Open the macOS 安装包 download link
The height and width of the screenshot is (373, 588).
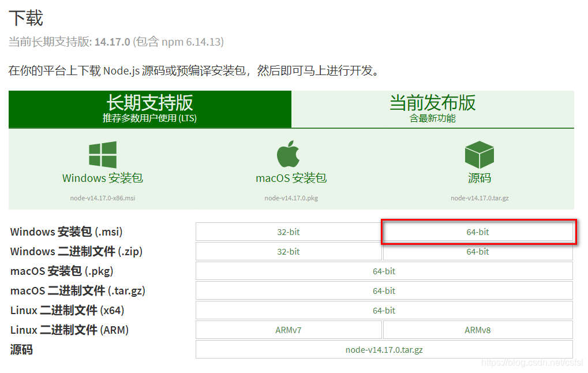click(x=291, y=178)
